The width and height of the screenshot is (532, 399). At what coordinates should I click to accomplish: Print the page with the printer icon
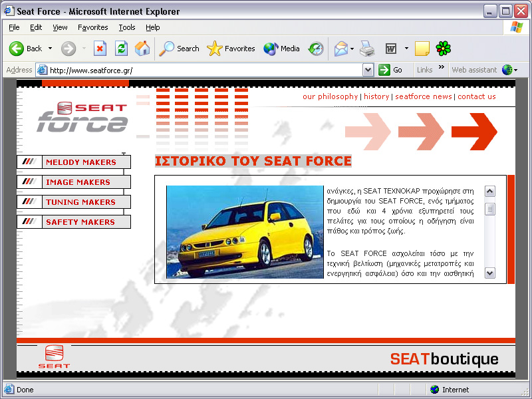point(367,49)
